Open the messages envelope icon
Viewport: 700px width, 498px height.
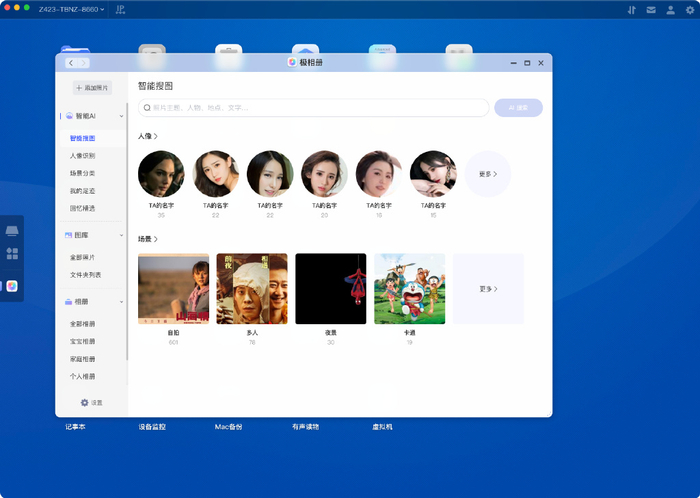pos(651,10)
